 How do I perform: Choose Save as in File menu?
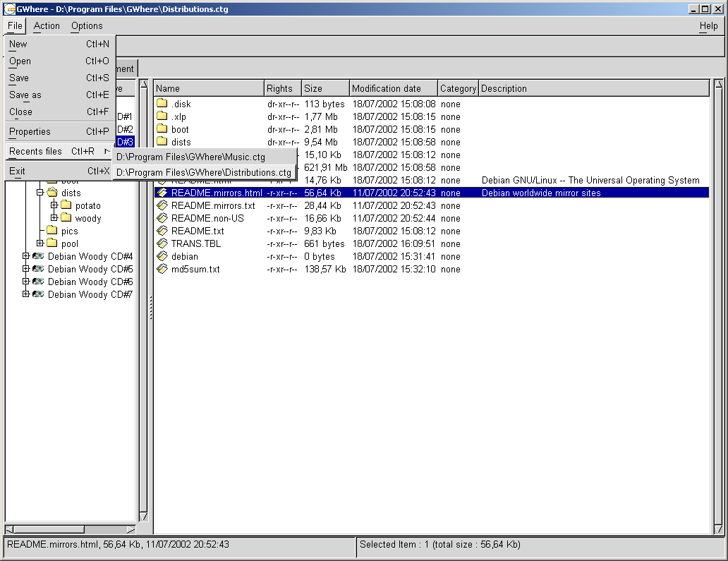click(59, 95)
